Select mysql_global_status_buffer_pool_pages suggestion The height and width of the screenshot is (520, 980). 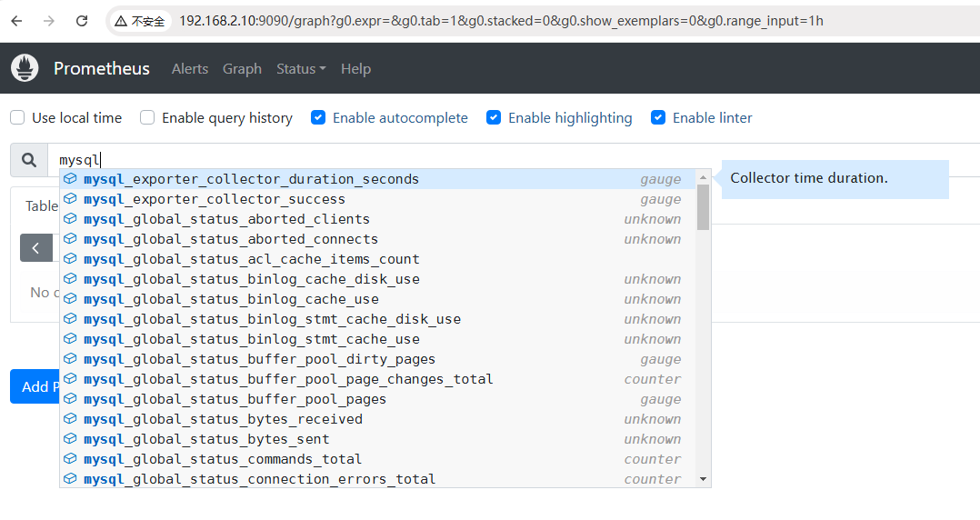pos(377,399)
